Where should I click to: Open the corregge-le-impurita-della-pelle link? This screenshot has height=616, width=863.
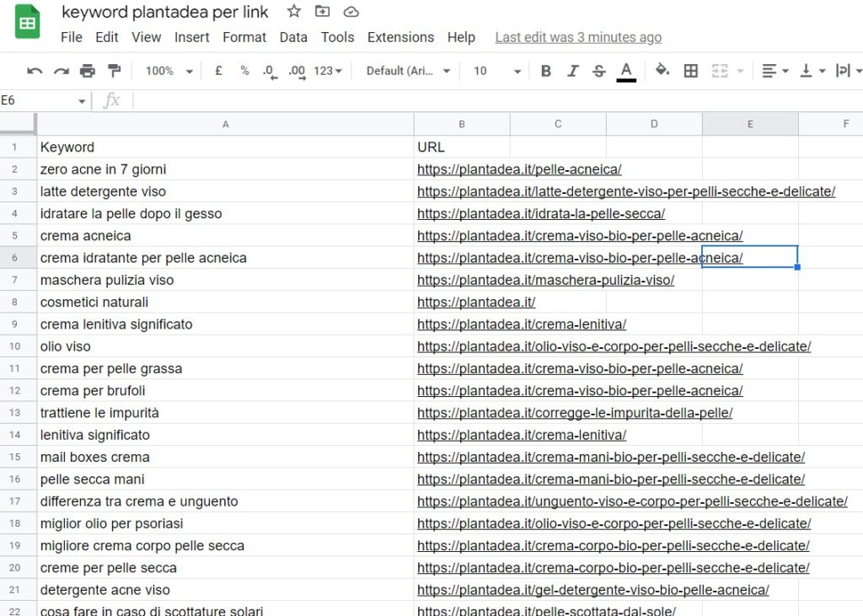click(575, 413)
